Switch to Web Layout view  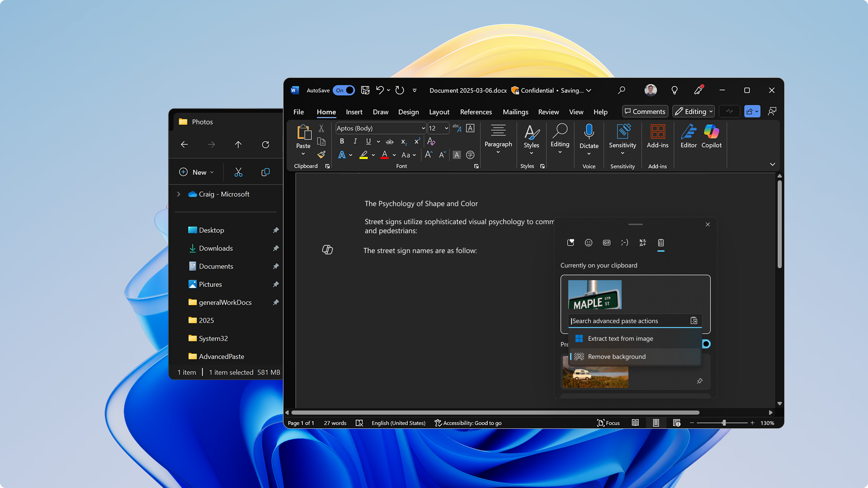click(677, 423)
